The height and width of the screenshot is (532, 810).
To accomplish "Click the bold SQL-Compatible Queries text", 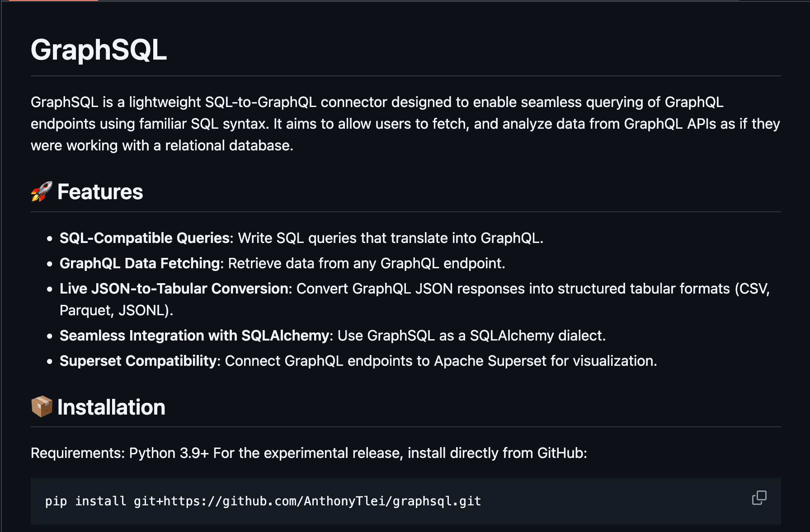I will (x=145, y=238).
